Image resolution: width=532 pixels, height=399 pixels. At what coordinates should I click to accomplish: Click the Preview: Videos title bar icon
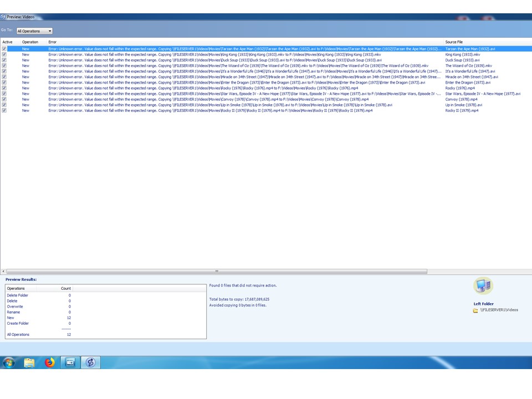point(3,17)
